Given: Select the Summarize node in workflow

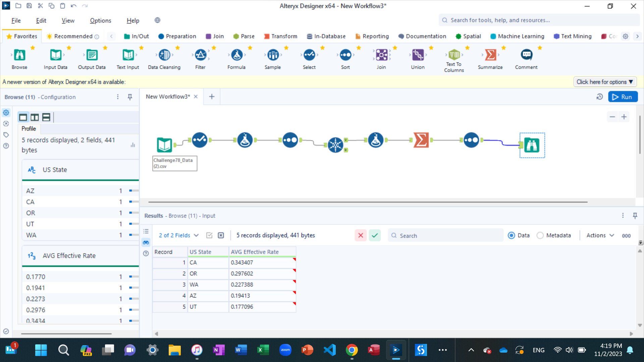Looking at the screenshot, I should [421, 140].
